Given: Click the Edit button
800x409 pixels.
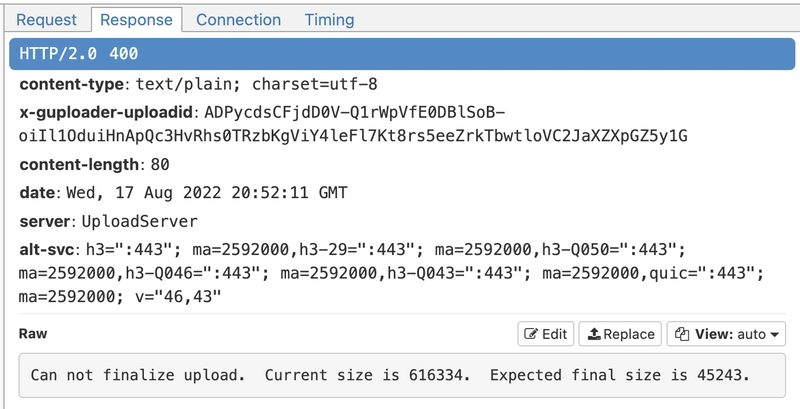Looking at the screenshot, I should (545, 334).
